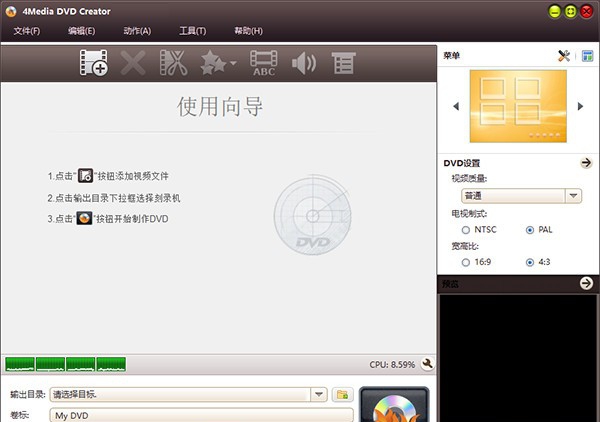Click the 卷标 My DVD input field
The image size is (600, 422).
coord(201,415)
